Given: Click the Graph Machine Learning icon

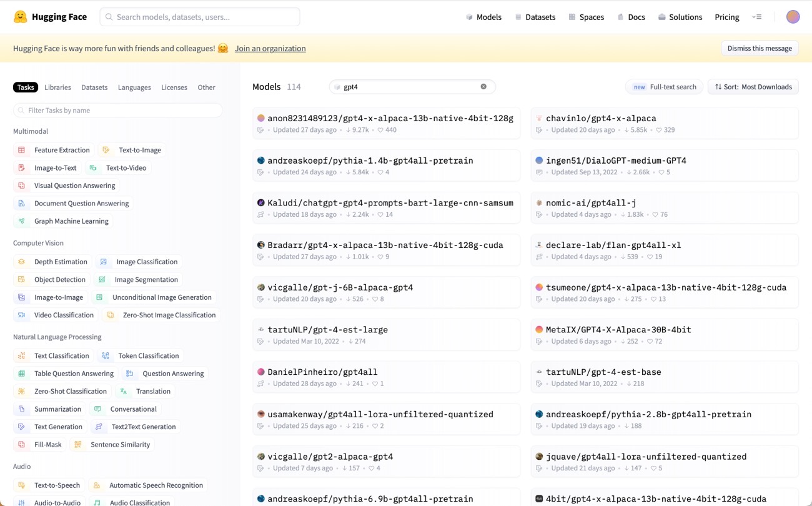Looking at the screenshot, I should [22, 221].
